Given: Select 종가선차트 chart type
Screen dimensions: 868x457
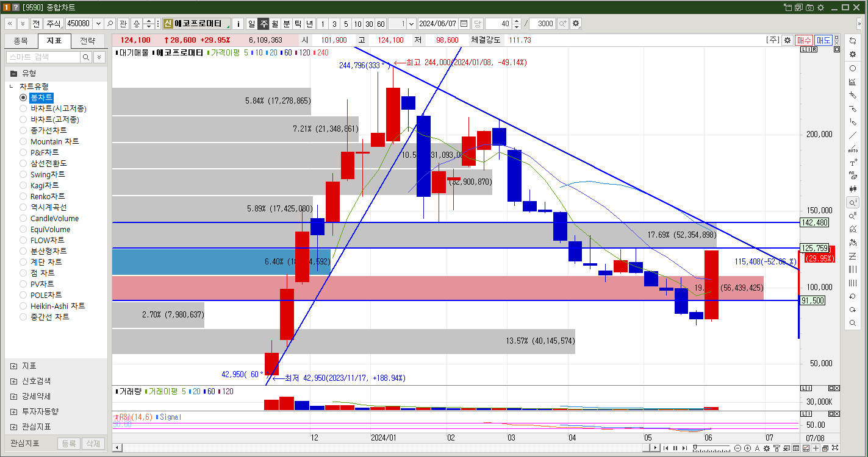Looking at the screenshot, I should click(x=43, y=130).
